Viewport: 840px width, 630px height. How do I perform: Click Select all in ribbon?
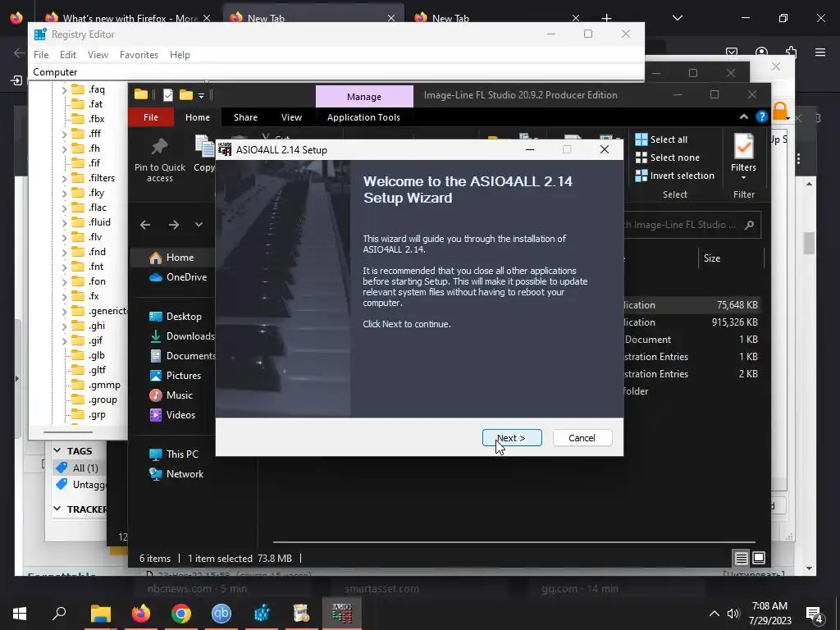[x=661, y=139]
